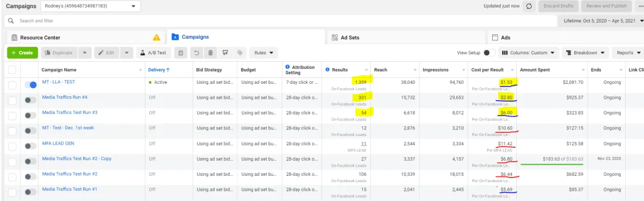
Task: Click the Resource Center warning triangle icon
Action: click(x=156, y=38)
